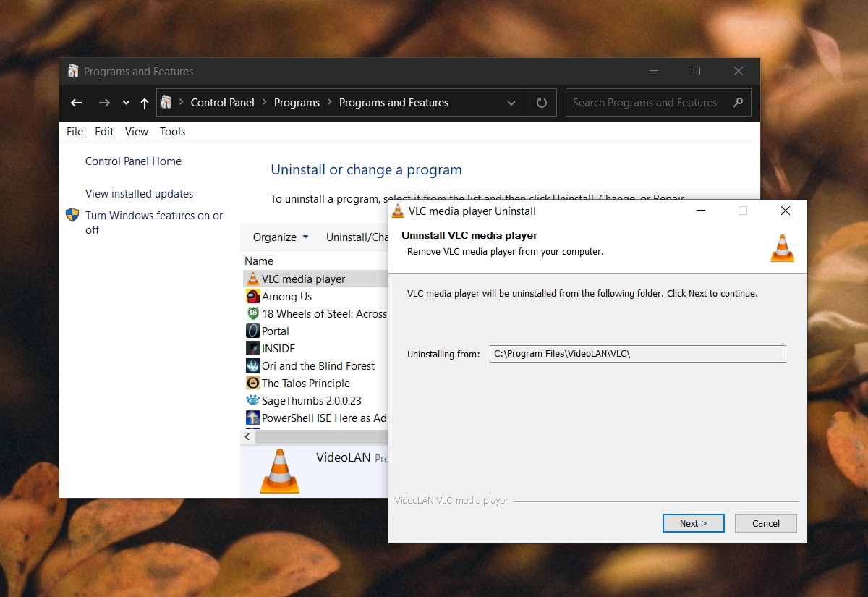Click Programs and Features window title icon
Screen dimensions: 868x597
pos(73,71)
